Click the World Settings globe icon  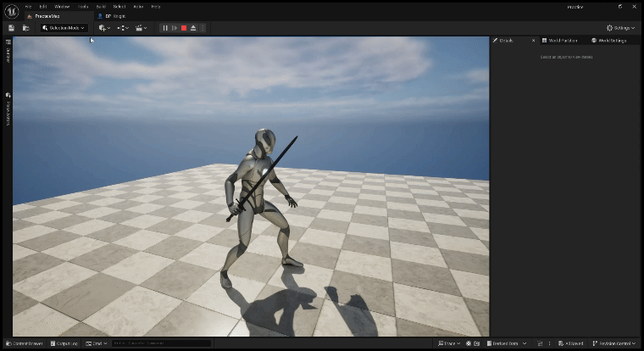pyautogui.click(x=594, y=41)
